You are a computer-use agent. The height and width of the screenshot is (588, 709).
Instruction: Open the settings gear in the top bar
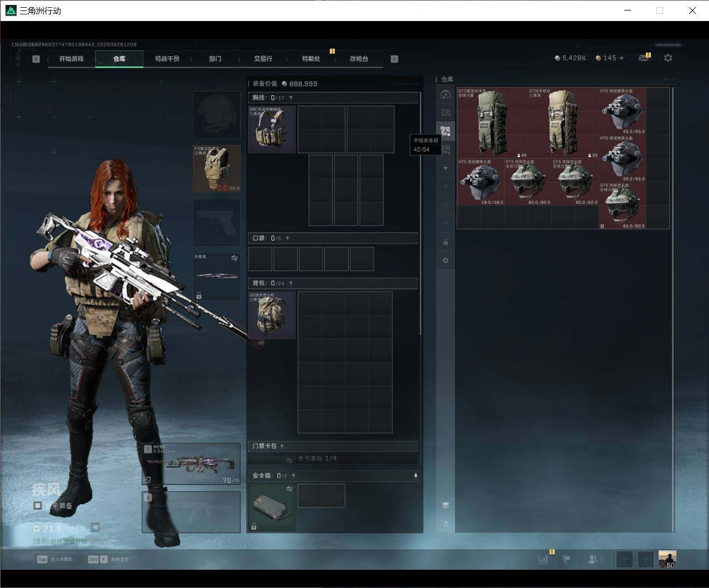pos(668,58)
